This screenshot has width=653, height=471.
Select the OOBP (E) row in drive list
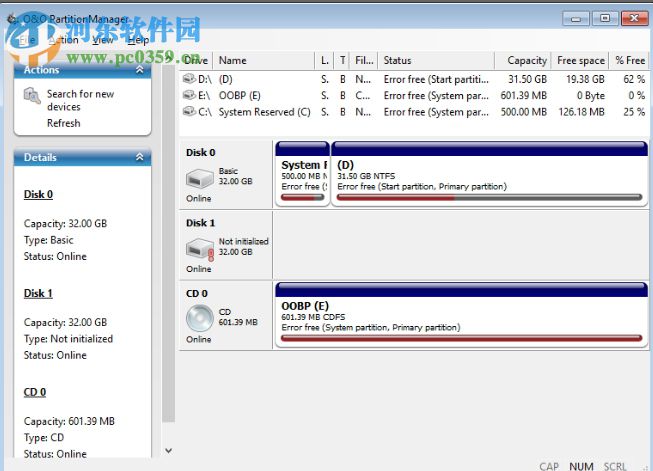coord(414,95)
